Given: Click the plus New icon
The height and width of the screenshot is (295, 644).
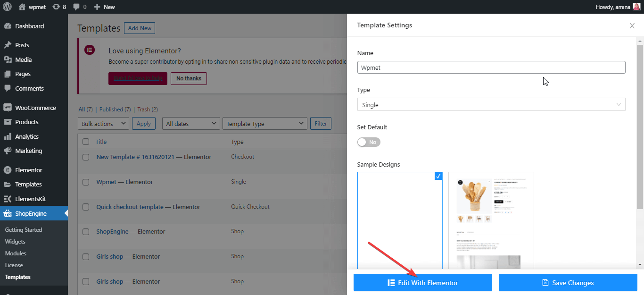Looking at the screenshot, I should [x=97, y=7].
